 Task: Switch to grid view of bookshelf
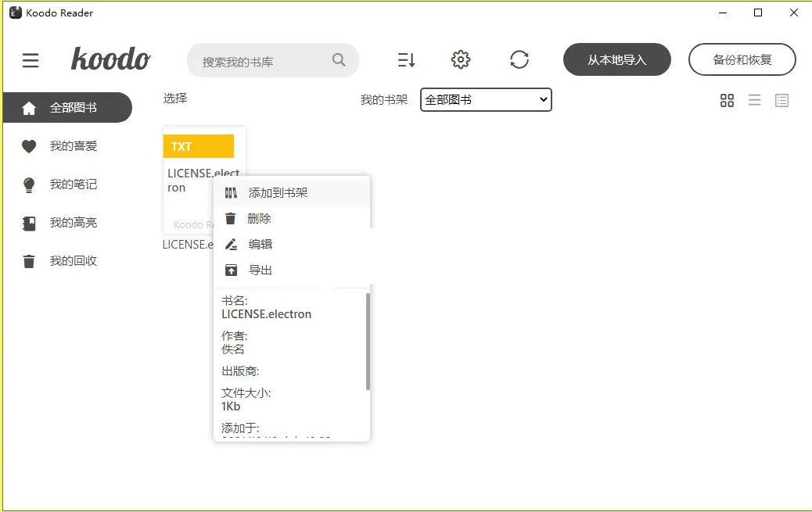(727, 100)
